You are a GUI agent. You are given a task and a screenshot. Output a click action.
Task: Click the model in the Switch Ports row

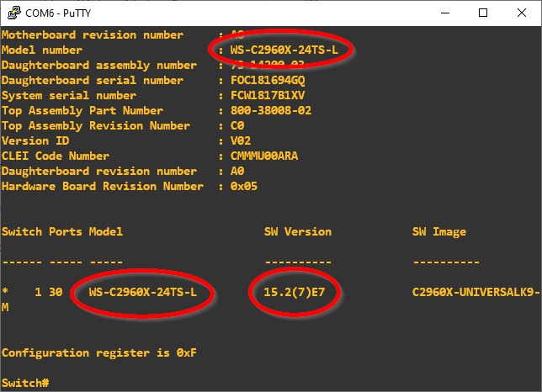point(142,292)
